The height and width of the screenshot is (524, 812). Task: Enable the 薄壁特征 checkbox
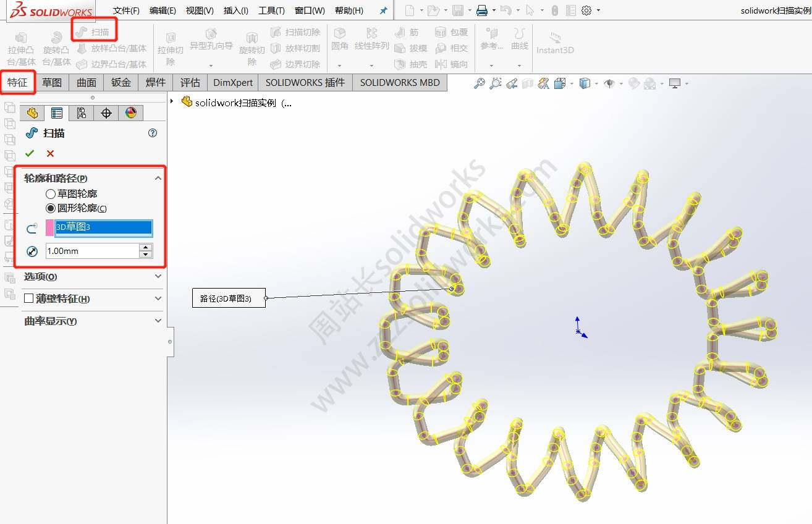(28, 298)
